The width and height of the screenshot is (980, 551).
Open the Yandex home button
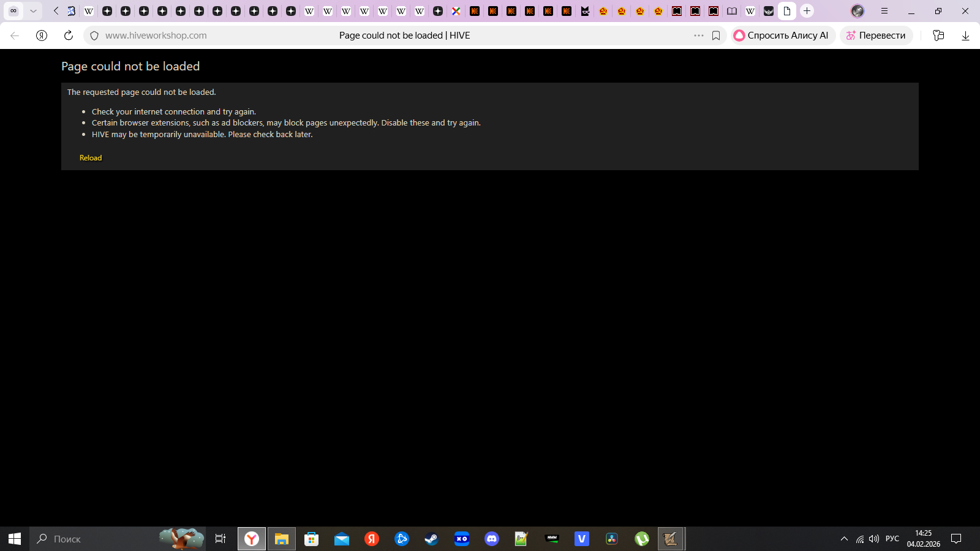pos(42,36)
